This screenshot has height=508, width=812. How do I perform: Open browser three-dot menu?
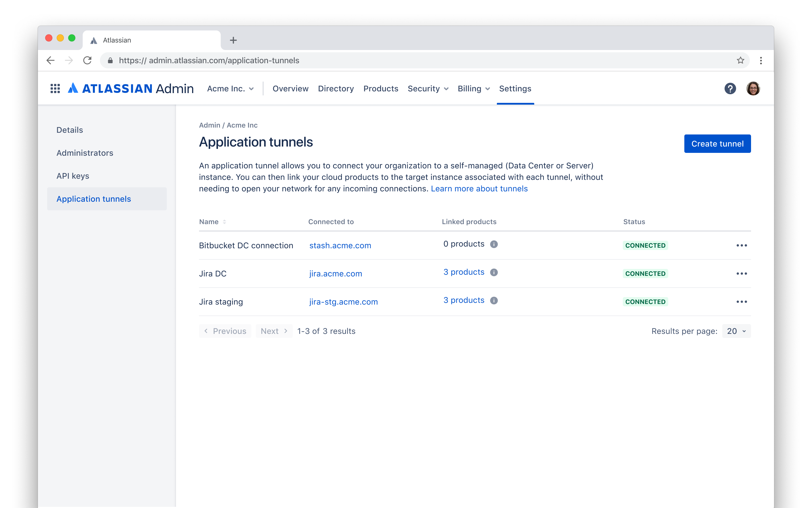(761, 60)
